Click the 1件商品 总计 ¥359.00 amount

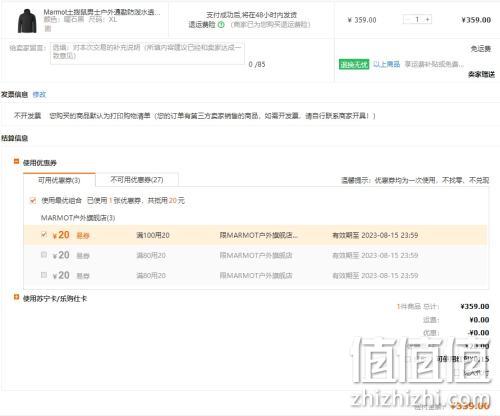pos(475,306)
